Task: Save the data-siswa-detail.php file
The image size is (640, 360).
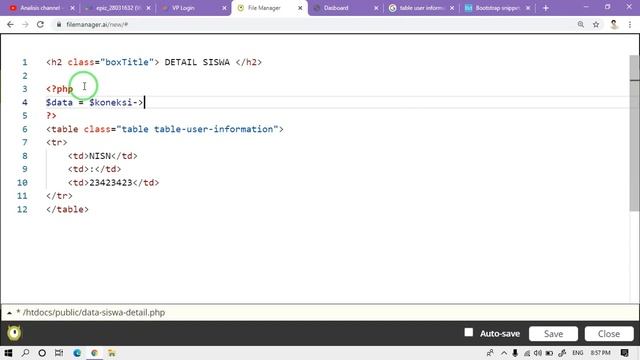Action: click(553, 333)
